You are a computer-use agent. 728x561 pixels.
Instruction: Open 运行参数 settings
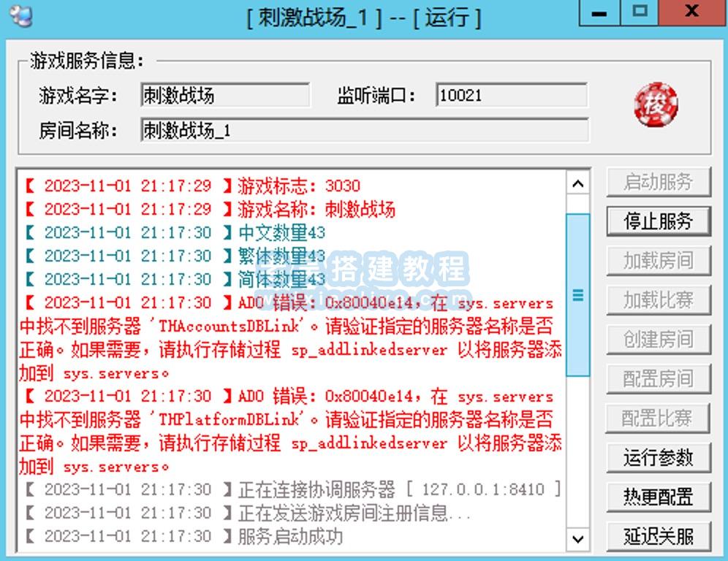tap(658, 458)
